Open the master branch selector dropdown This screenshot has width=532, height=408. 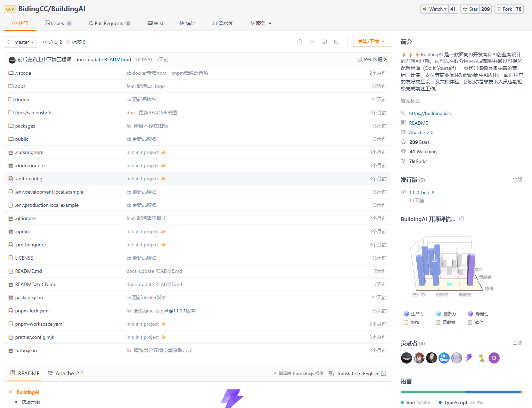click(20, 42)
